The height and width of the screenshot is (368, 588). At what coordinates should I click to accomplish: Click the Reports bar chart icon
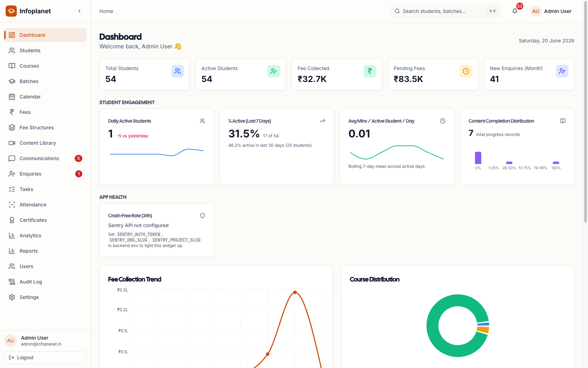(x=12, y=251)
